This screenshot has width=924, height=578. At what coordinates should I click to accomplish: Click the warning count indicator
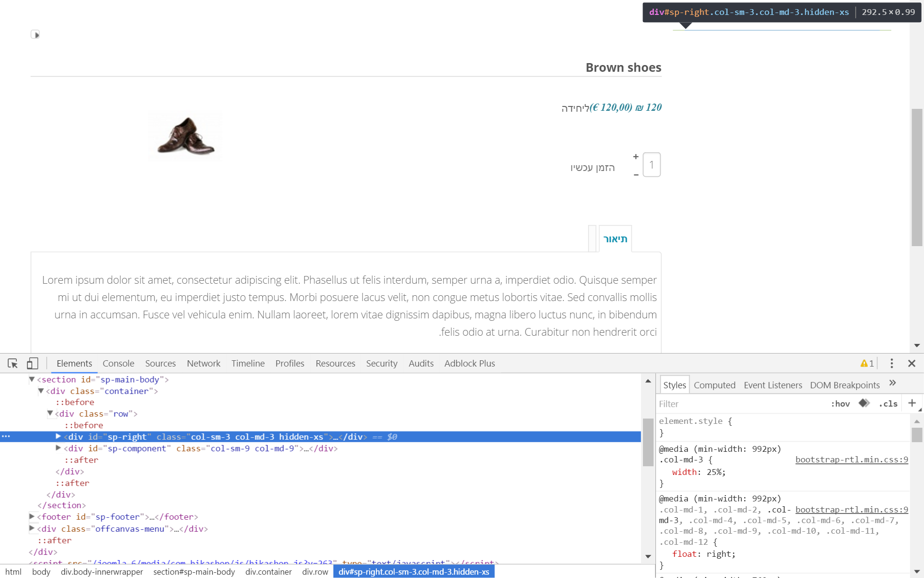tap(867, 363)
